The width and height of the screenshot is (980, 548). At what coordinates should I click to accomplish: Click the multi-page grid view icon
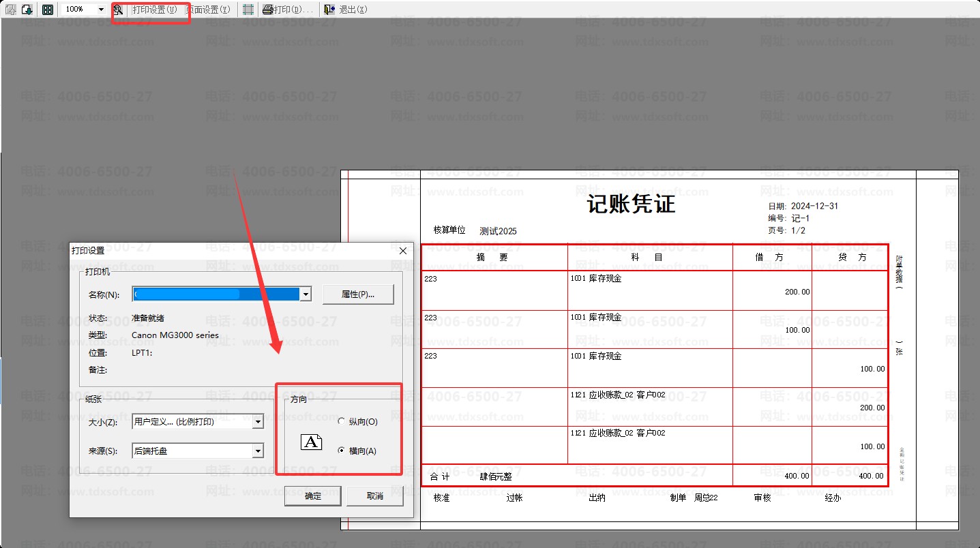(47, 10)
